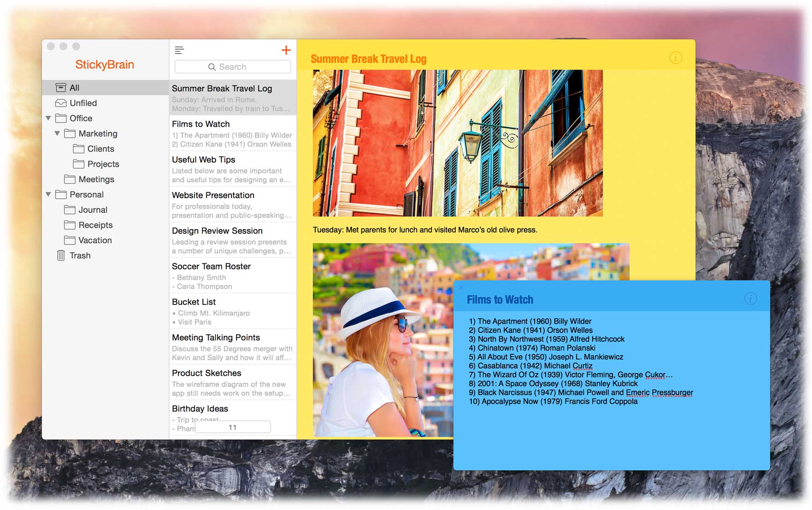Collapse the Marketing folder disclosure triangle
Viewport: 812px width, 510px height.
[57, 134]
